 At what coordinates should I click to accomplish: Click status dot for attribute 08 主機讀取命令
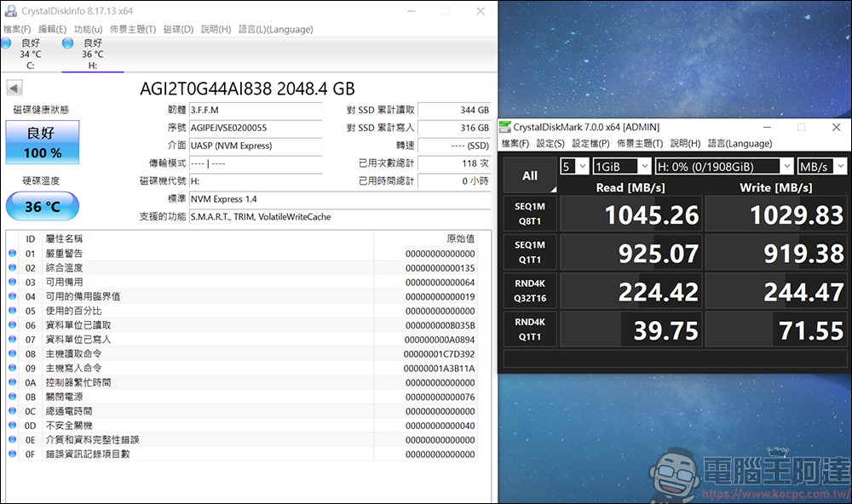13,353
